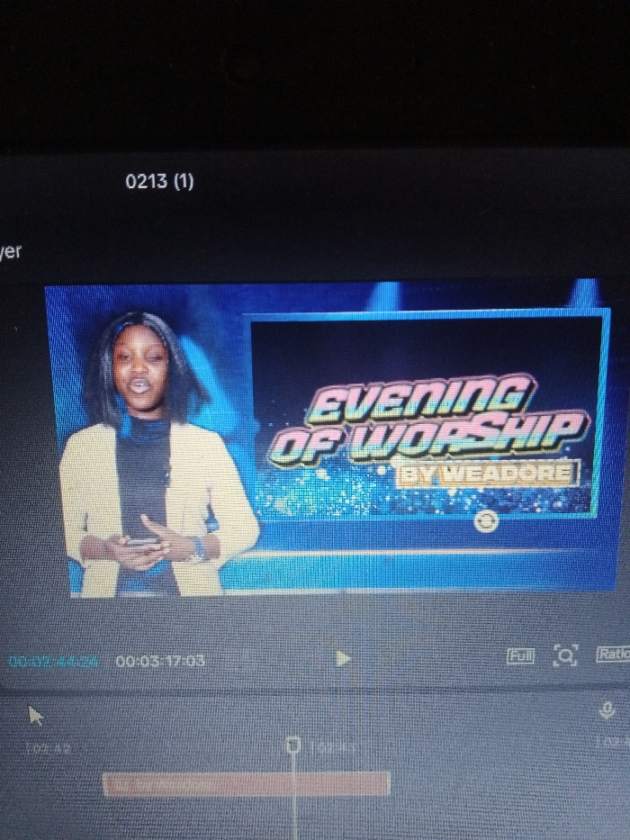Click the 1:02:42 ruler mark on timeline
This screenshot has height=840, width=630.
[x=48, y=748]
